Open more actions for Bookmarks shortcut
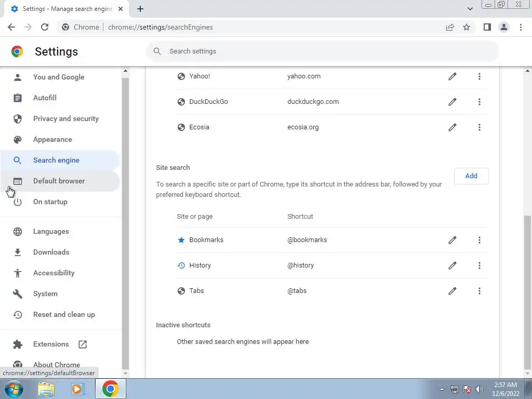Viewport: 532px width, 399px height. [480, 240]
